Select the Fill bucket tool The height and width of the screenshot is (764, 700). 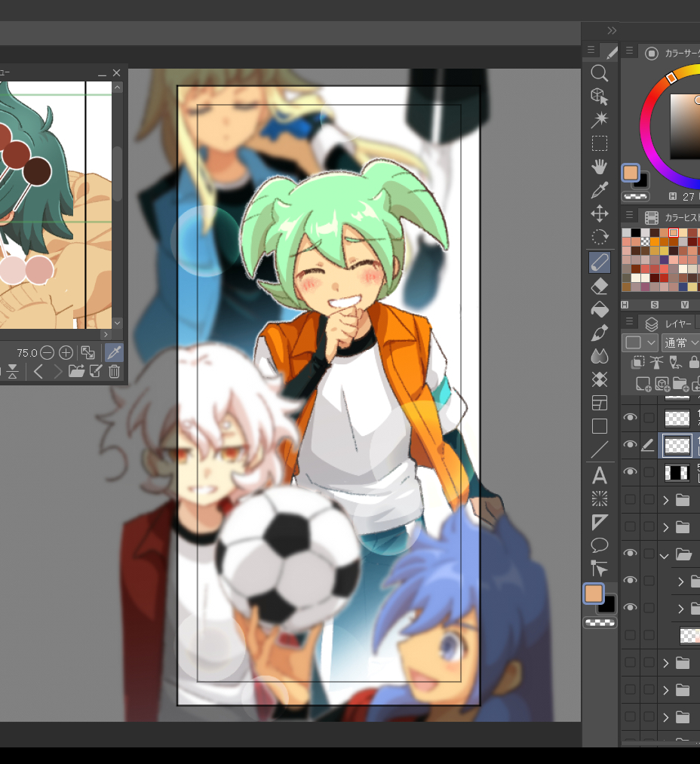point(599,309)
